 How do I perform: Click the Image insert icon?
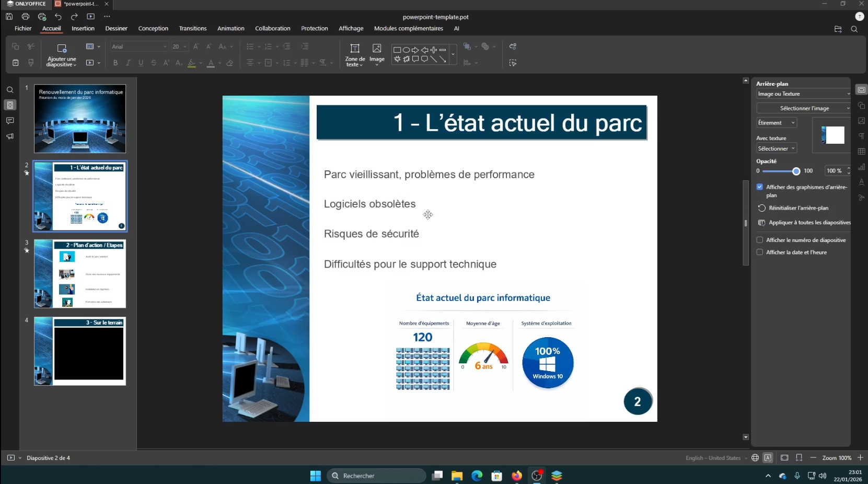[x=377, y=52]
